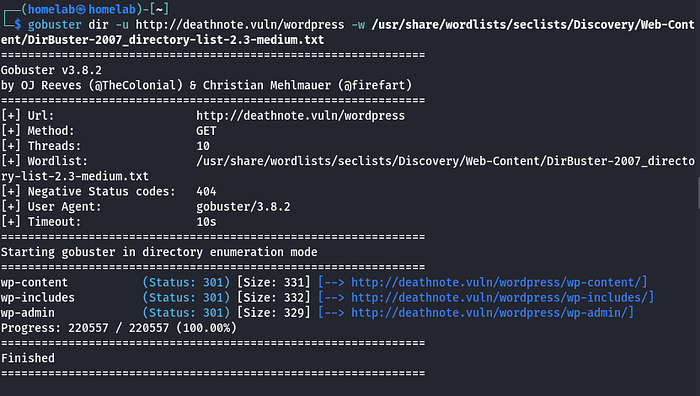The image size is (700, 396).
Task: Click the terminal scrollbar thumb on right edge
Action: [x=698, y=193]
